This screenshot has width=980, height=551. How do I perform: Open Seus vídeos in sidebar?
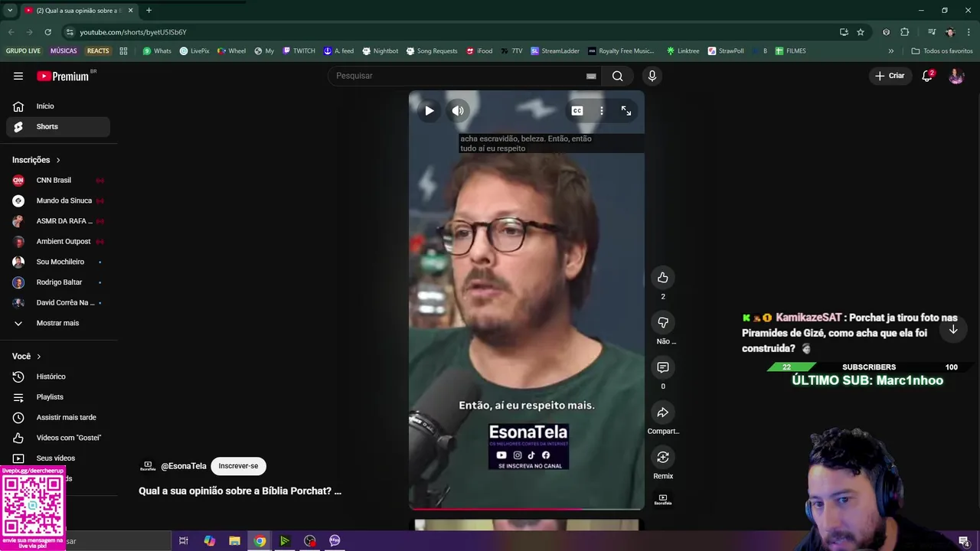58,458
